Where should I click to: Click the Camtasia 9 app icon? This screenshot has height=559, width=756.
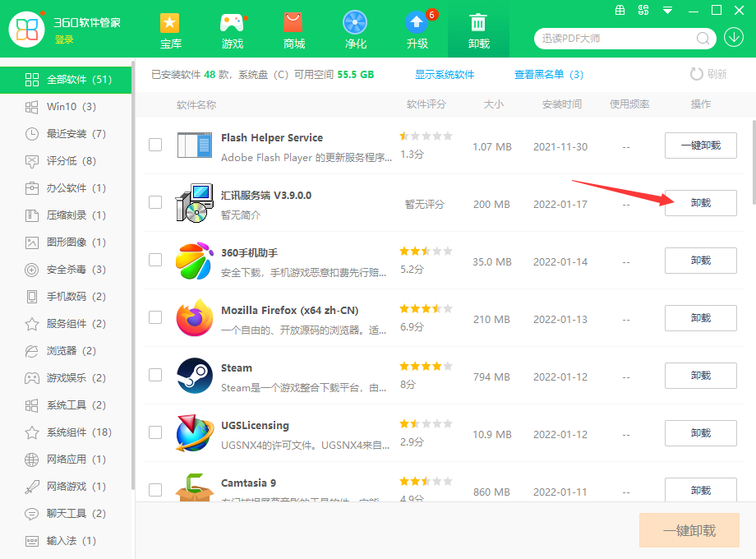click(194, 487)
